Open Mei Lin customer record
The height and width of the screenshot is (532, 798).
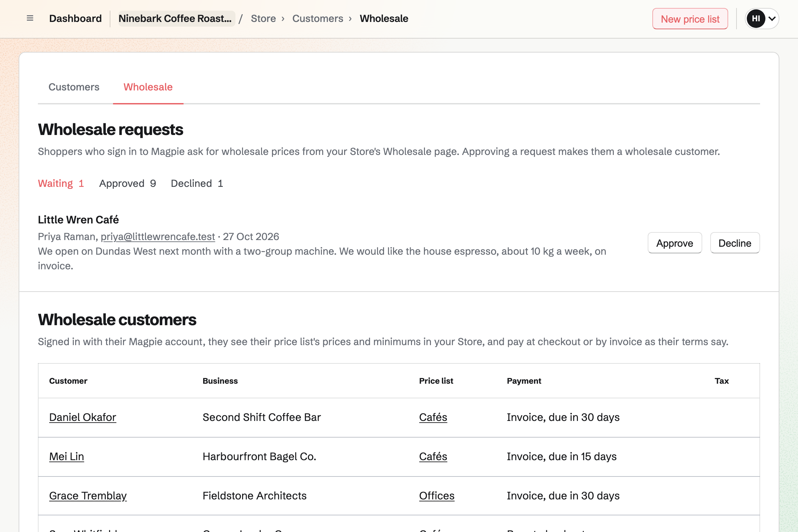(66, 456)
